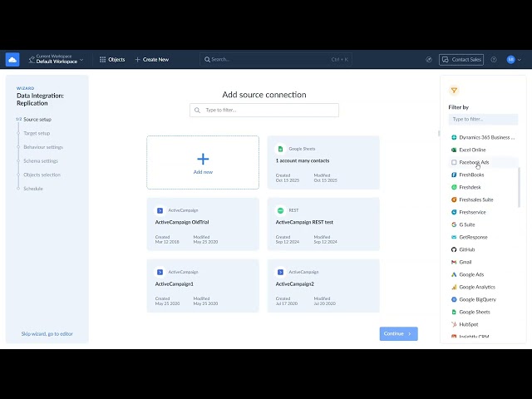
Task: Click the orange filter funnel icon
Action: click(454, 91)
